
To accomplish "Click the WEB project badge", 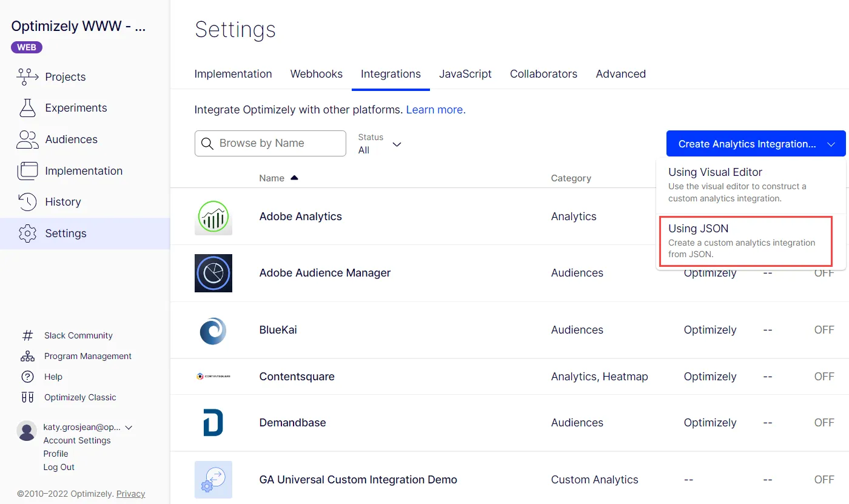I will click(x=27, y=47).
